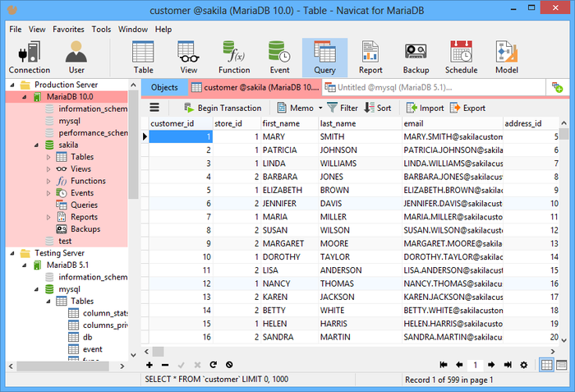Open the View menu
This screenshot has width=575, height=392.
pyautogui.click(x=37, y=29)
